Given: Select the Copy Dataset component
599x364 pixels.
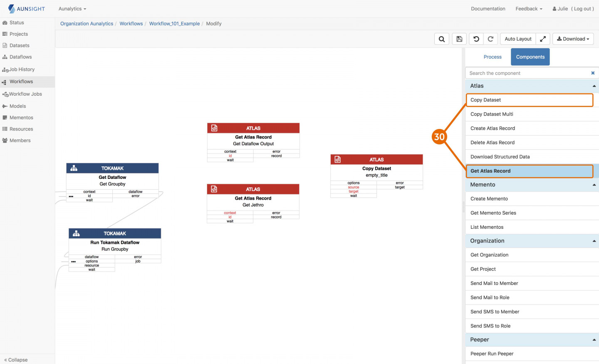Looking at the screenshot, I should (530, 100).
